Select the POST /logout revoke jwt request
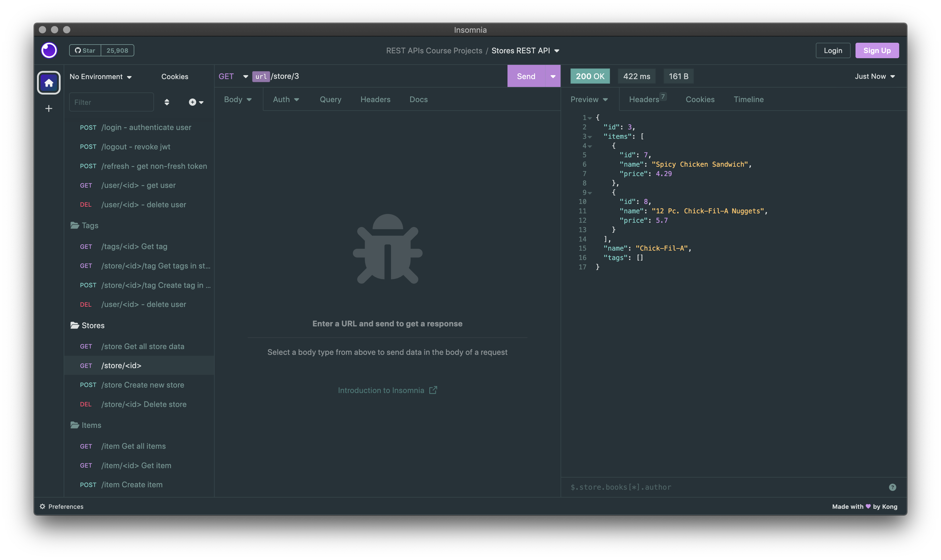941x560 pixels. coord(139,147)
